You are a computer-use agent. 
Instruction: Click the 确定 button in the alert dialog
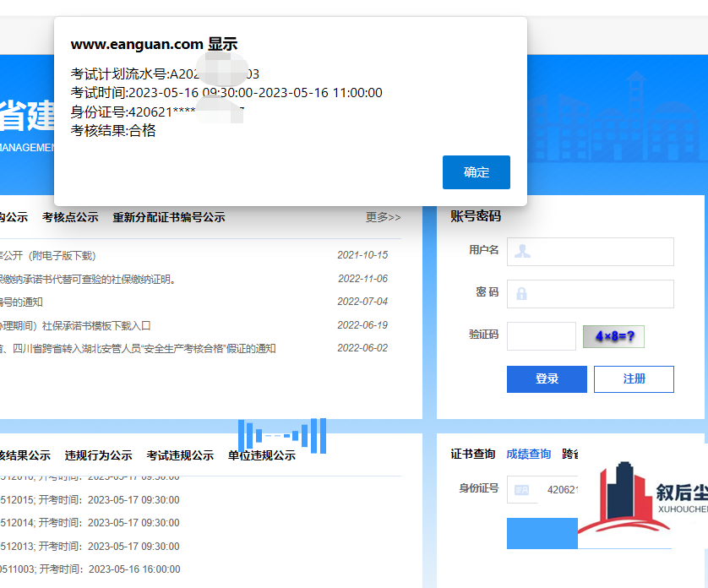476,172
